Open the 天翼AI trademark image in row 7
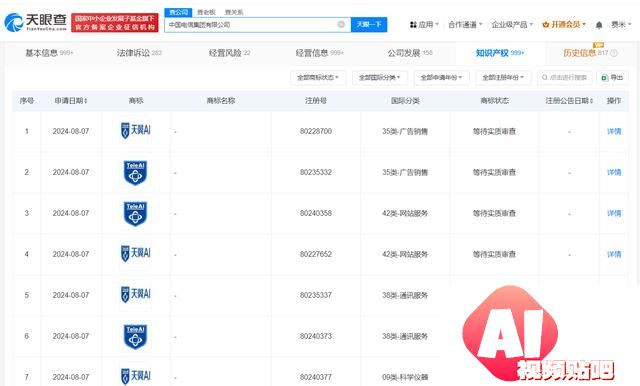The width and height of the screenshot is (640, 386). 136,376
